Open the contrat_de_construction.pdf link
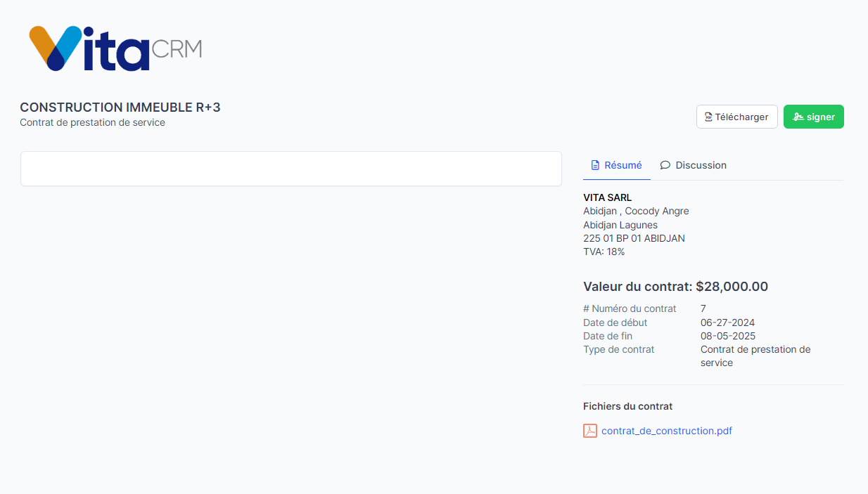 coord(666,431)
